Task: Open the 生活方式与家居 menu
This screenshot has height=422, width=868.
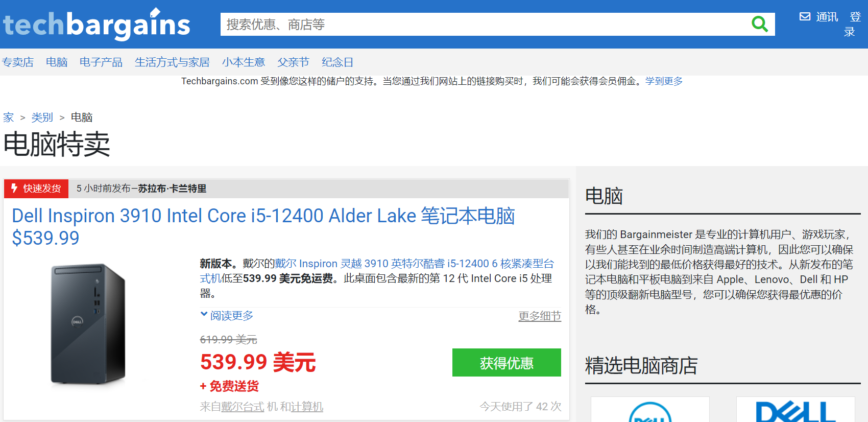Action: tap(172, 62)
